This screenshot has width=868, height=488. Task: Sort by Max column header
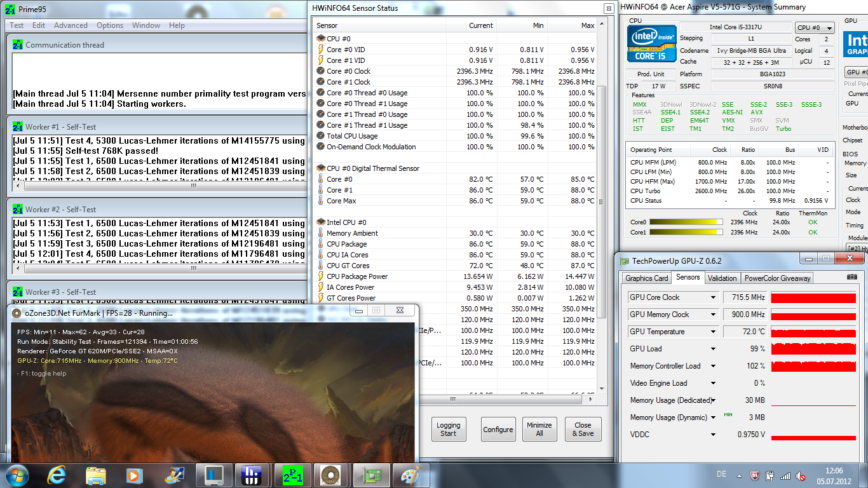click(573, 25)
